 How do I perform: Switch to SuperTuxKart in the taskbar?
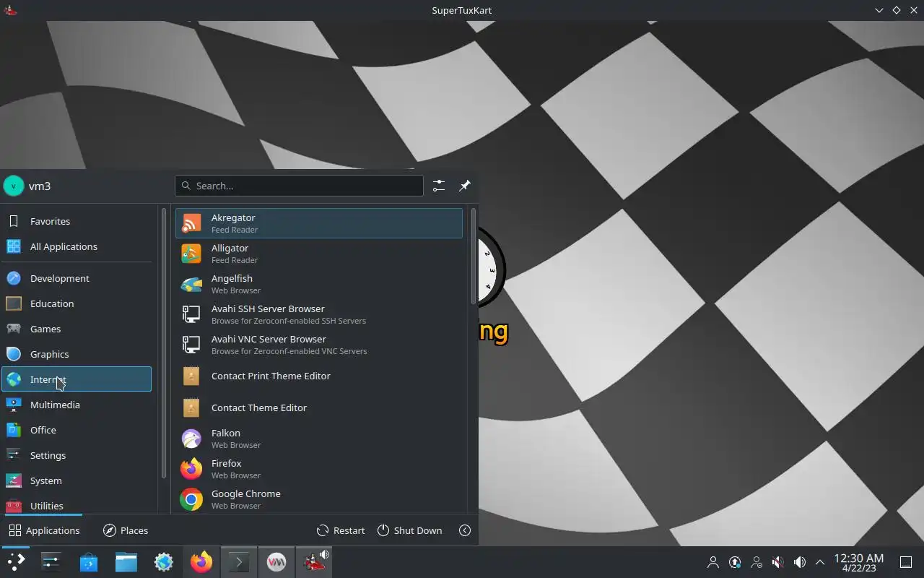pos(314,562)
